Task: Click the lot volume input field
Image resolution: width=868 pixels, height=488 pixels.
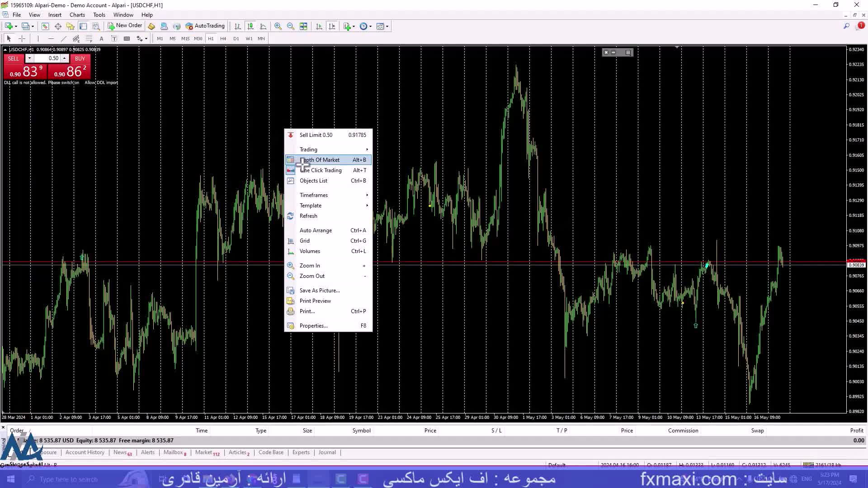Action: (x=47, y=58)
